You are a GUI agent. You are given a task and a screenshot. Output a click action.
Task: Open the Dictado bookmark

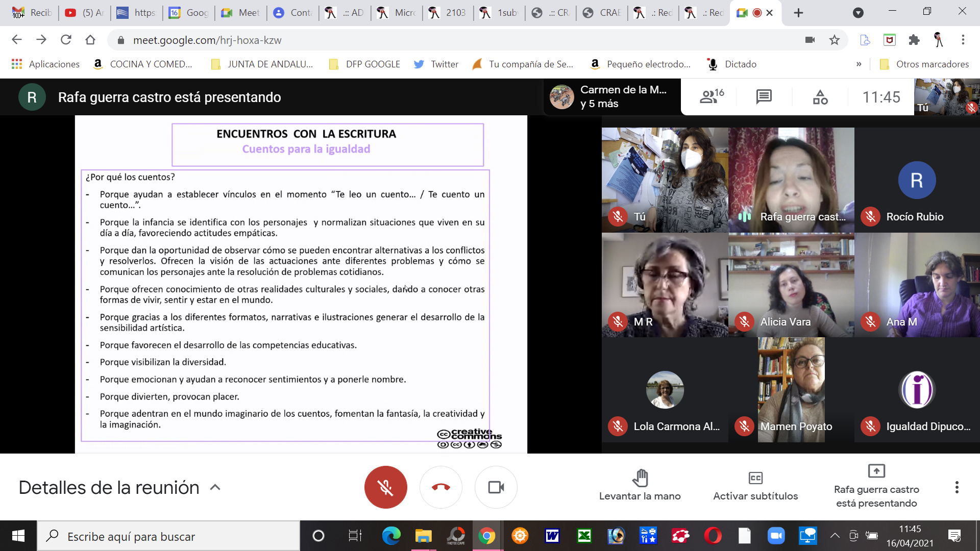click(731, 64)
